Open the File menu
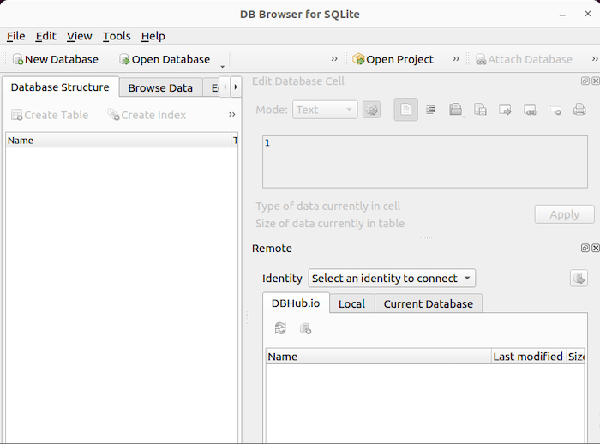The width and height of the screenshot is (600, 444). (16, 36)
